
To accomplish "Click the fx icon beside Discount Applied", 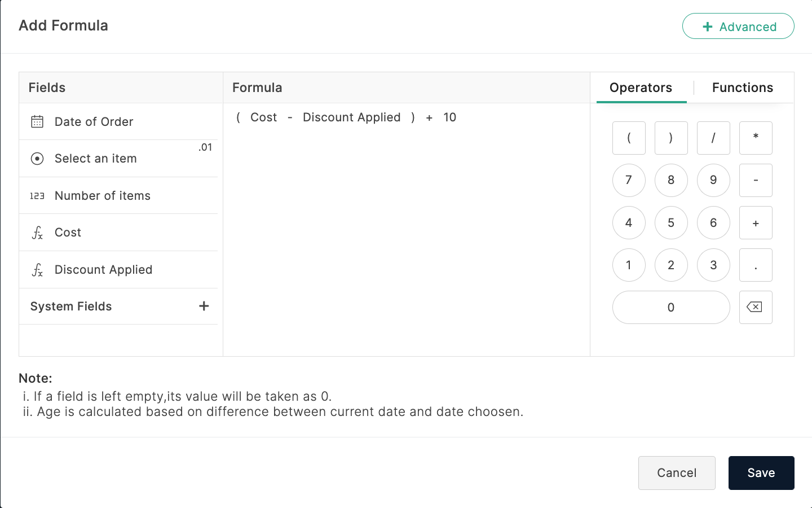I will 37,270.
